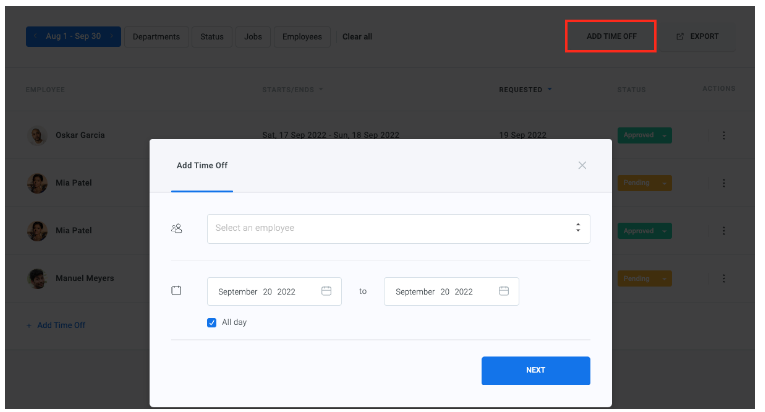Click the 19 Sep 2022 requested date
The width and height of the screenshot is (765, 412).
[523, 135]
